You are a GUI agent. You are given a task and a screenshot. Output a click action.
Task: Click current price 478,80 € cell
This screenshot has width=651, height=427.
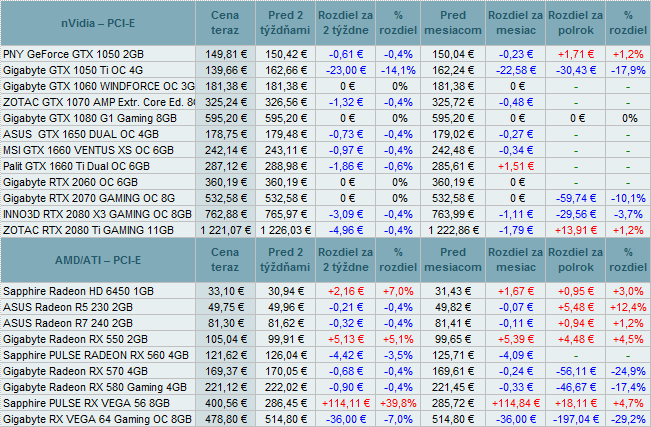click(x=226, y=420)
